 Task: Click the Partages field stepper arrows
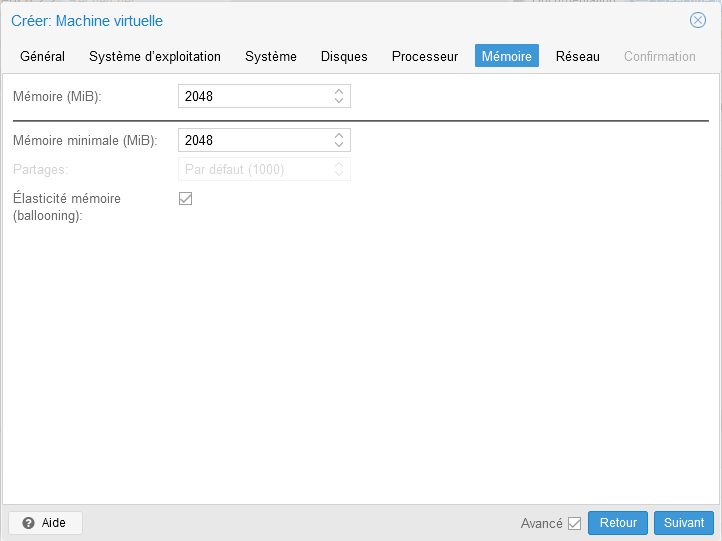point(339,170)
